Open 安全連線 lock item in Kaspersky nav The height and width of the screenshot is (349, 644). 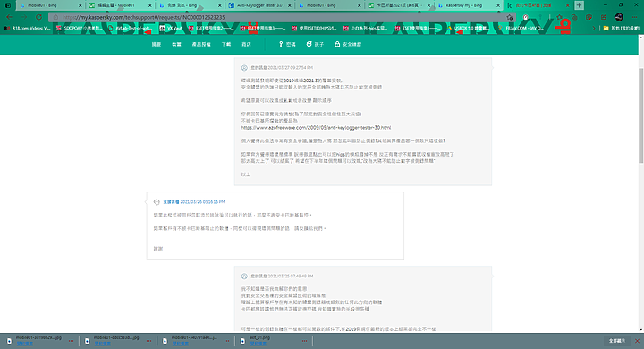pos(348,44)
